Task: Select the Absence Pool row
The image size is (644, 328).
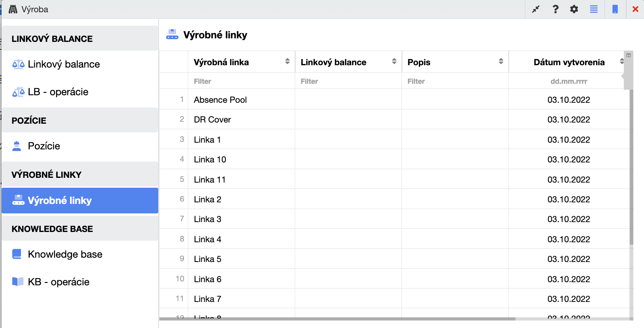Action: [220, 100]
